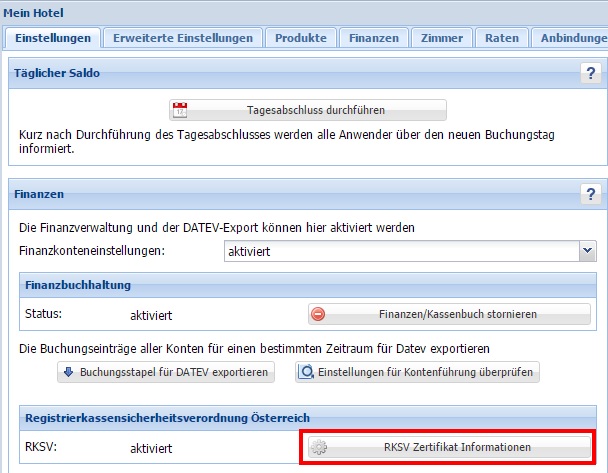
Task: Switch to Erweiterte Einstellungen tab
Action: (x=184, y=38)
